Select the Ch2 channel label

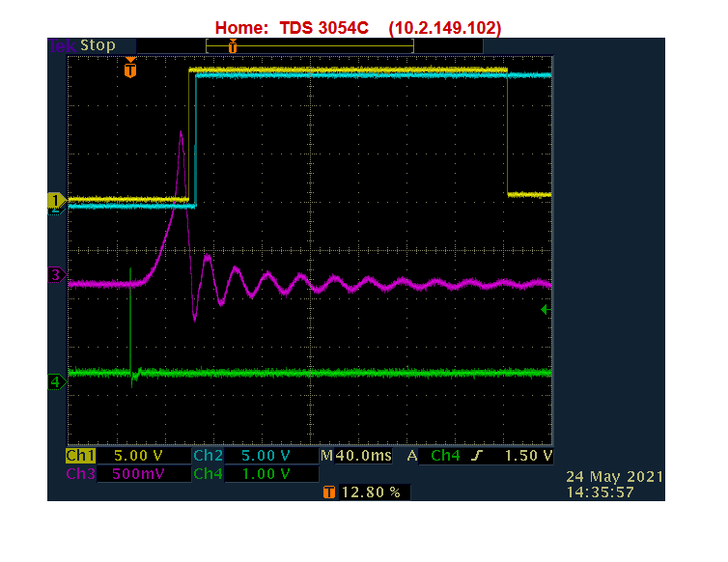tap(208, 456)
